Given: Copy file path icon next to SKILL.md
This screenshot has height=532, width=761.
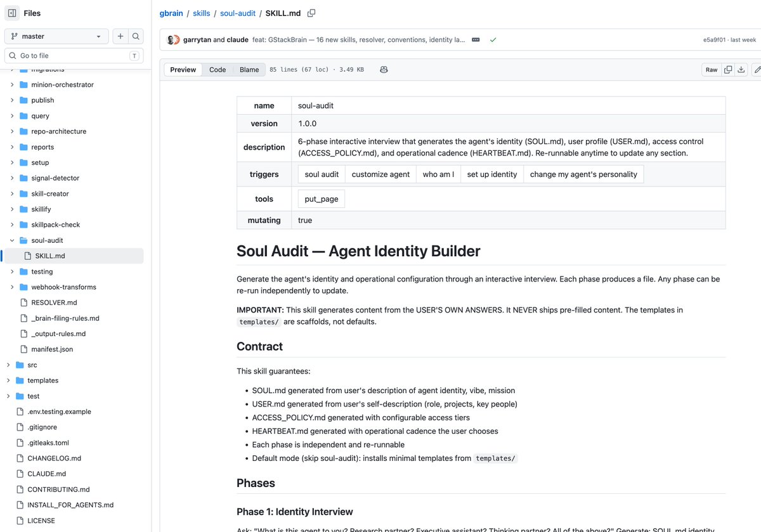Looking at the screenshot, I should point(311,13).
